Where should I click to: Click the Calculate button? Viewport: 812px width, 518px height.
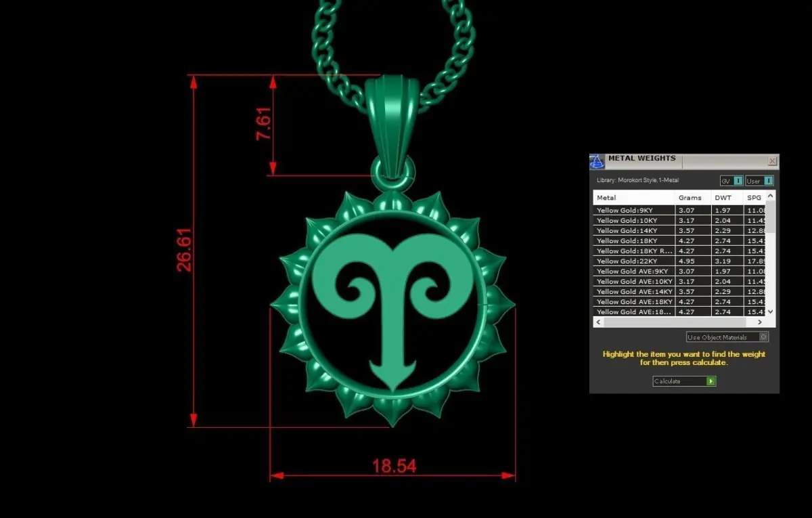[684, 381]
